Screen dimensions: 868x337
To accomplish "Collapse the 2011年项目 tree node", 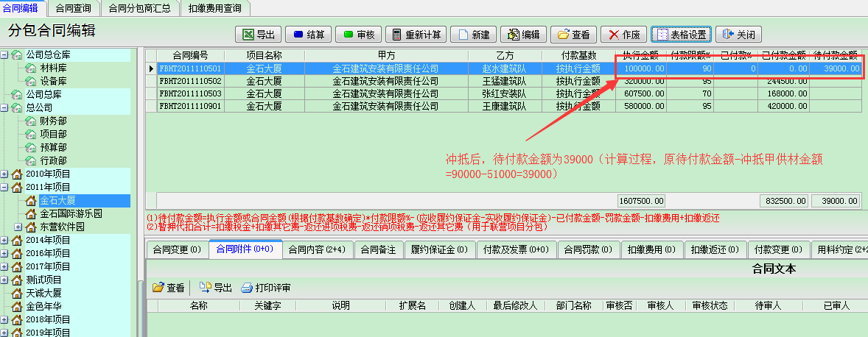I will point(5,188).
